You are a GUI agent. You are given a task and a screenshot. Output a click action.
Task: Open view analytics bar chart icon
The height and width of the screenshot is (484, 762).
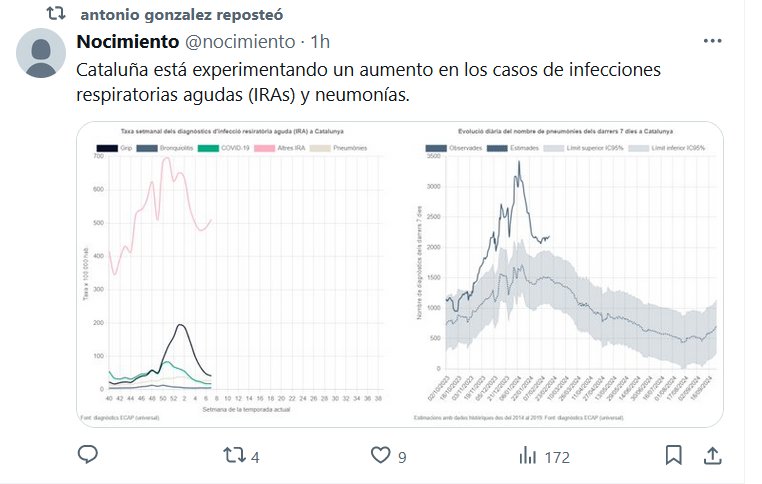(x=526, y=456)
